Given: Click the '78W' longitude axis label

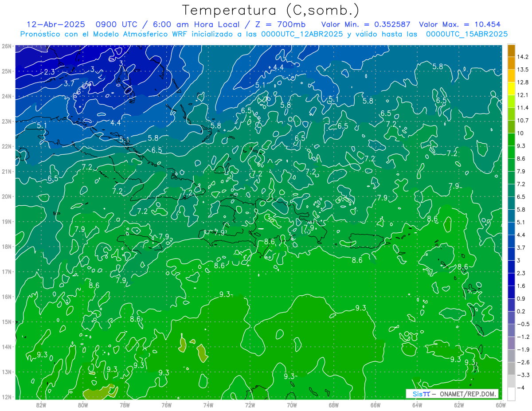Looking at the screenshot, I should tap(125, 404).
